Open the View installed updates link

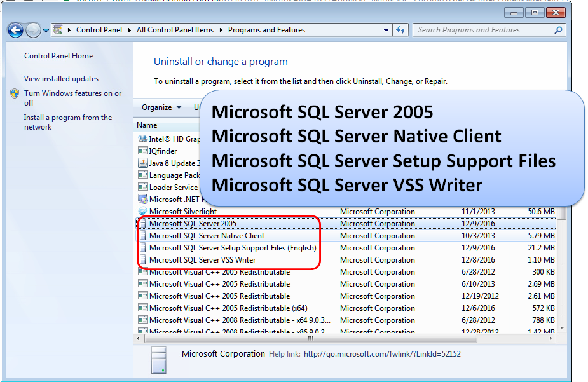tap(61, 79)
